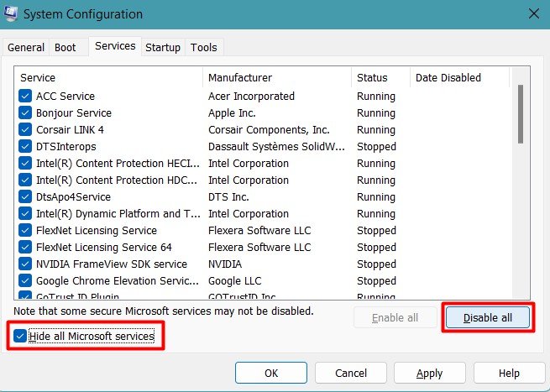The height and width of the screenshot is (392, 550).
Task: Uncheck the DtsApo4Service checkbox
Action: 25,196
